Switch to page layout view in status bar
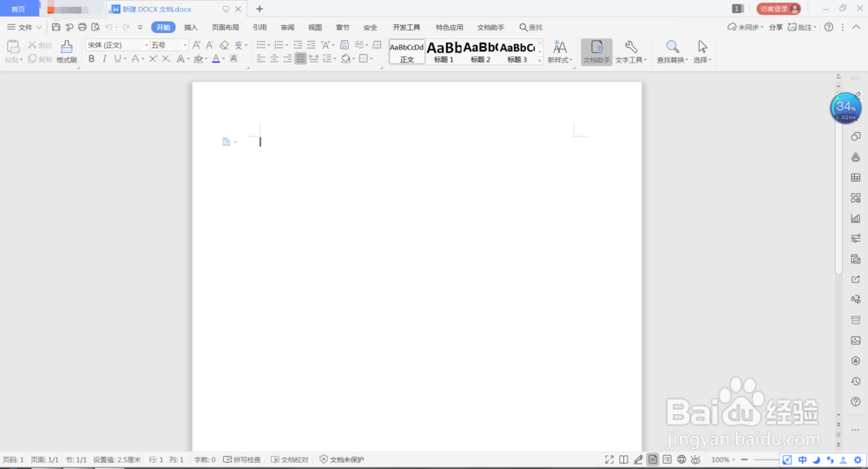868x469 pixels. point(653,459)
